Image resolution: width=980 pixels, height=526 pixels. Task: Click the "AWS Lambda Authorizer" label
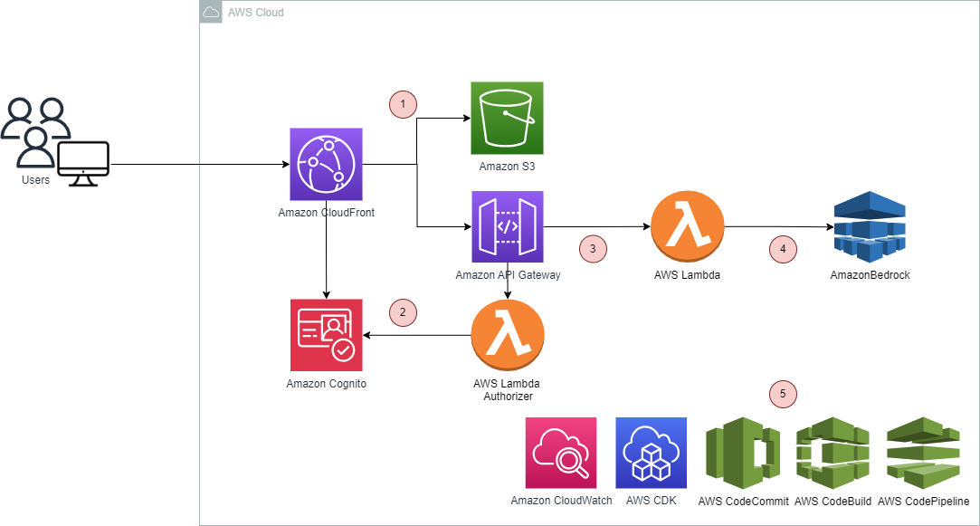pos(507,389)
